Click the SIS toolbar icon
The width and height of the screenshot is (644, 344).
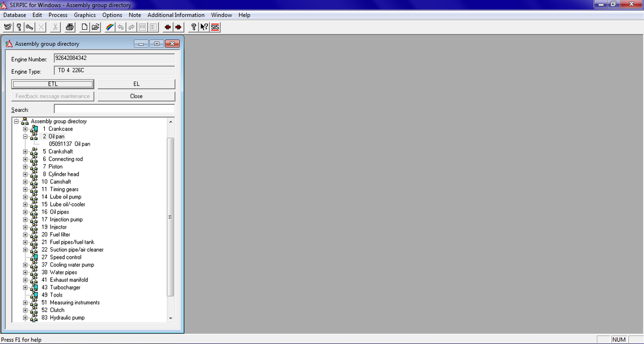[215, 27]
